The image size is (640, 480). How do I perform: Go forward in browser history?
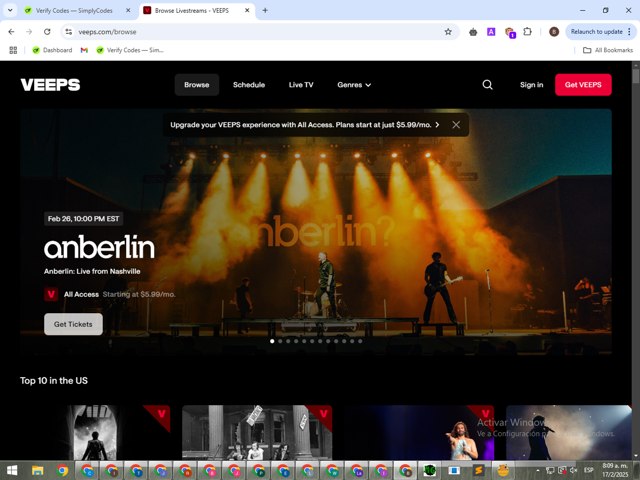click(29, 32)
